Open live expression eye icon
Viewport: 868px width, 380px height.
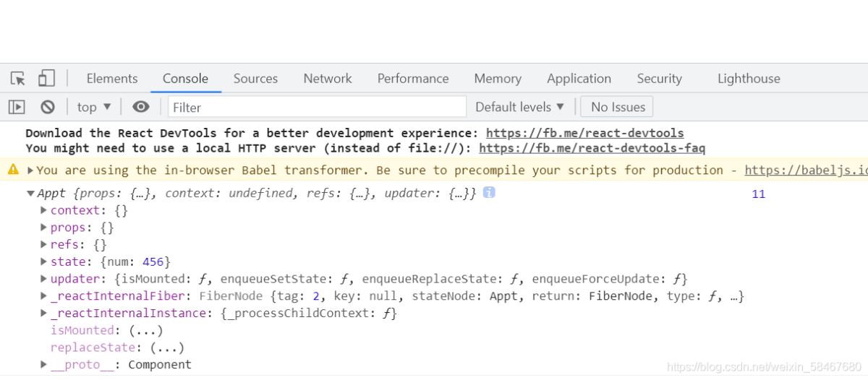141,107
